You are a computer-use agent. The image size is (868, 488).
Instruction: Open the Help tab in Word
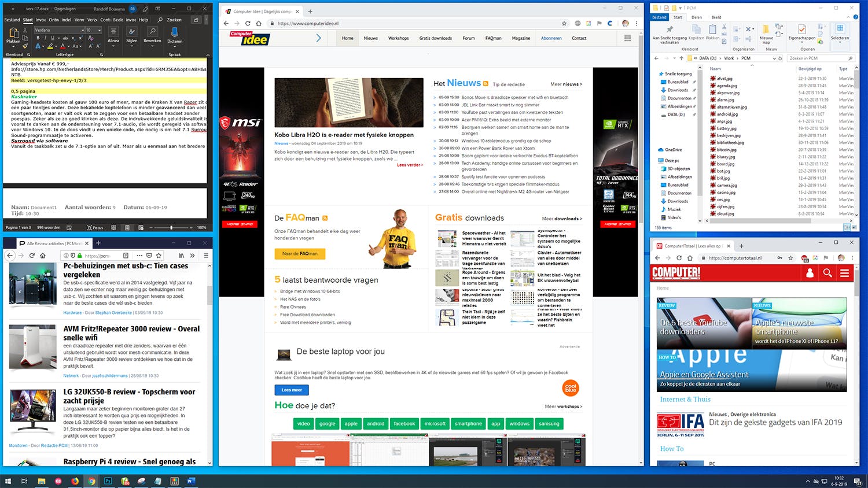coord(144,20)
